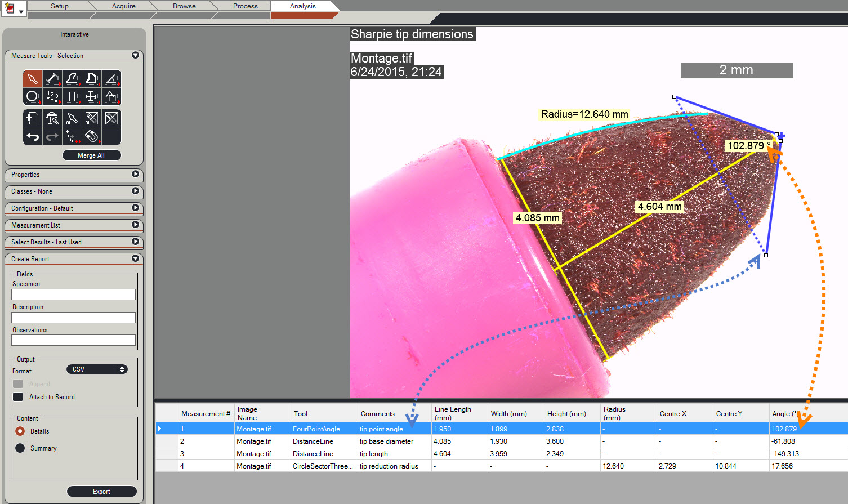This screenshot has width=848, height=504.
Task: Open the CSV output format dropdown
Action: (x=97, y=369)
